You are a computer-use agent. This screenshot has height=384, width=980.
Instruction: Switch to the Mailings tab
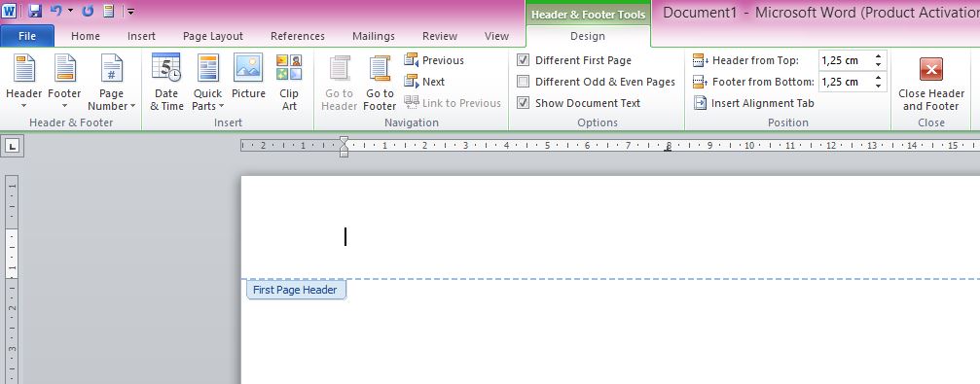coord(374,36)
